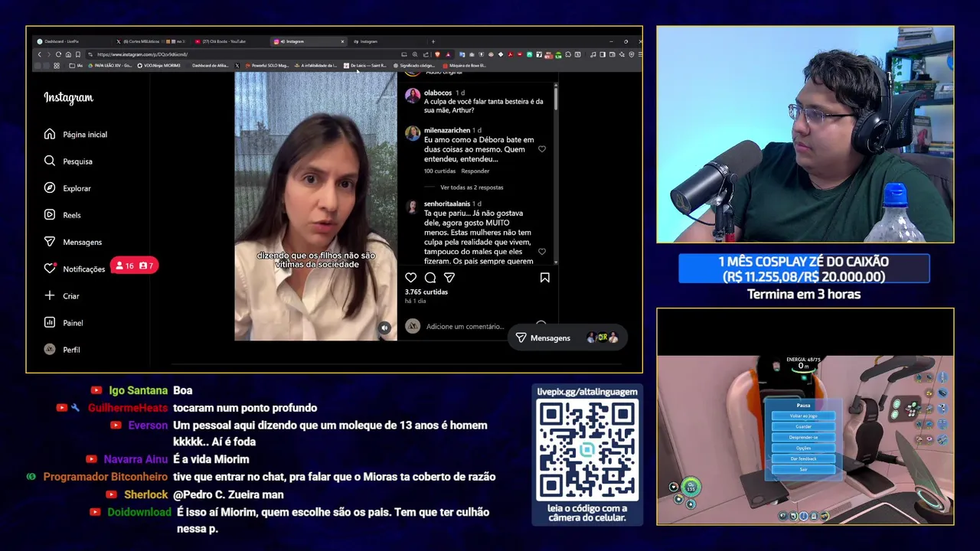Screen dimensions: 980x551
Task: Click Criar to make a new post
Action: [62, 295]
